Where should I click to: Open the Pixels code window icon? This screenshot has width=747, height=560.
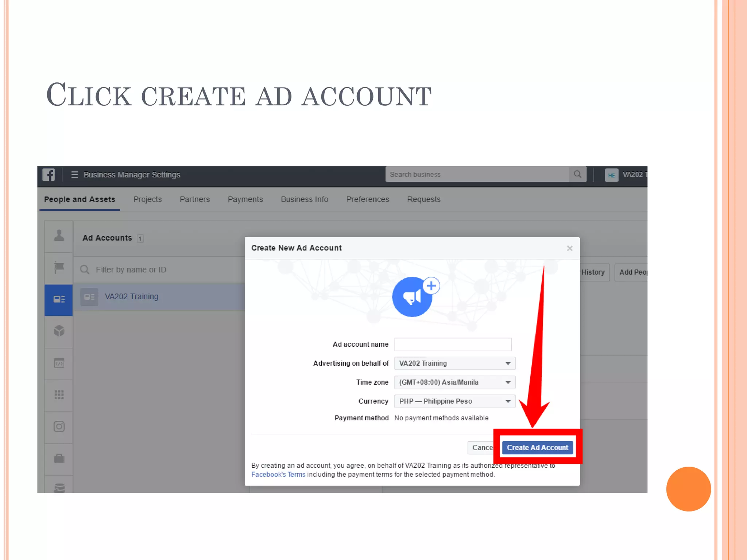tap(59, 363)
